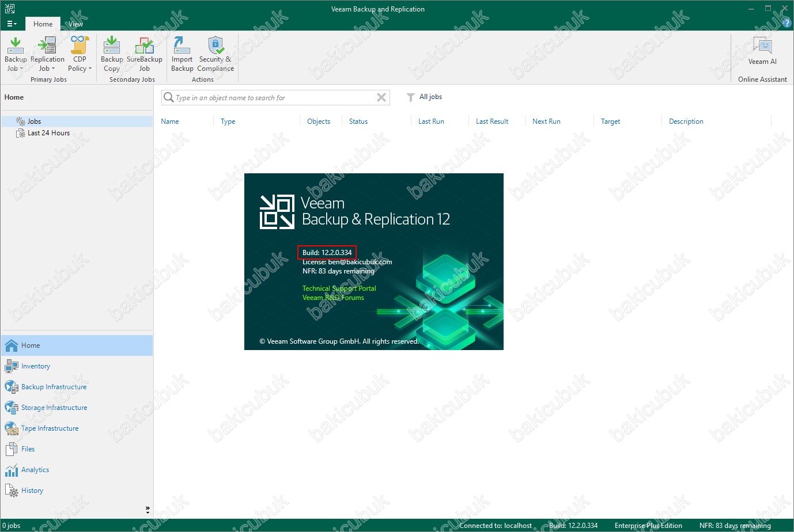Click the help question mark icon
The width and height of the screenshot is (794, 532).
click(788, 24)
